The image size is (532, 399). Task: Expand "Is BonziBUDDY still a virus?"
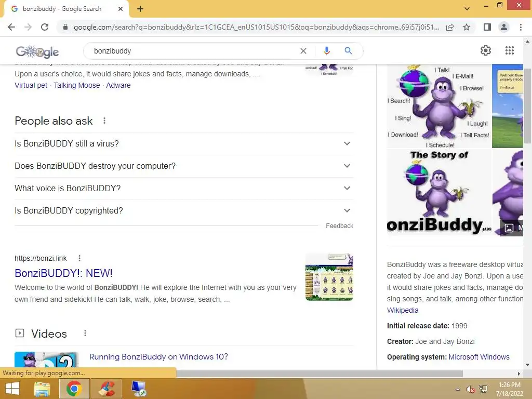click(x=184, y=143)
